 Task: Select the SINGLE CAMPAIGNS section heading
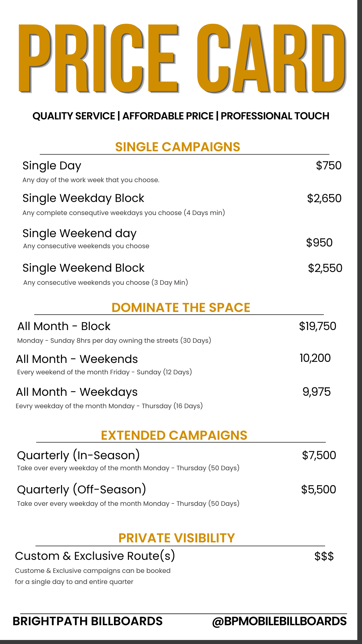click(178, 147)
